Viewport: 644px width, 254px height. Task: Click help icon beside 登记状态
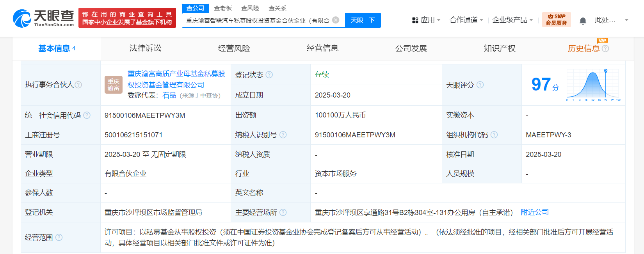click(x=269, y=75)
